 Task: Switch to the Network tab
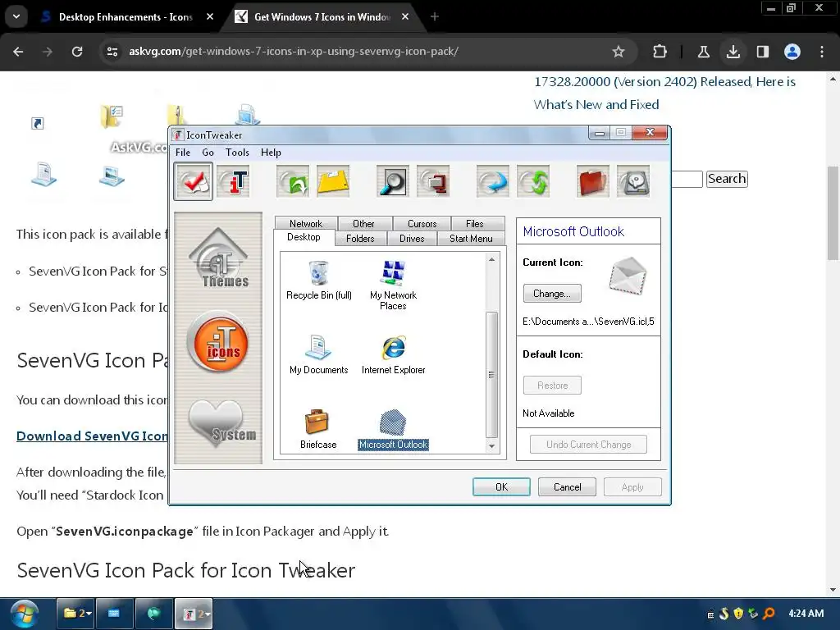click(306, 223)
